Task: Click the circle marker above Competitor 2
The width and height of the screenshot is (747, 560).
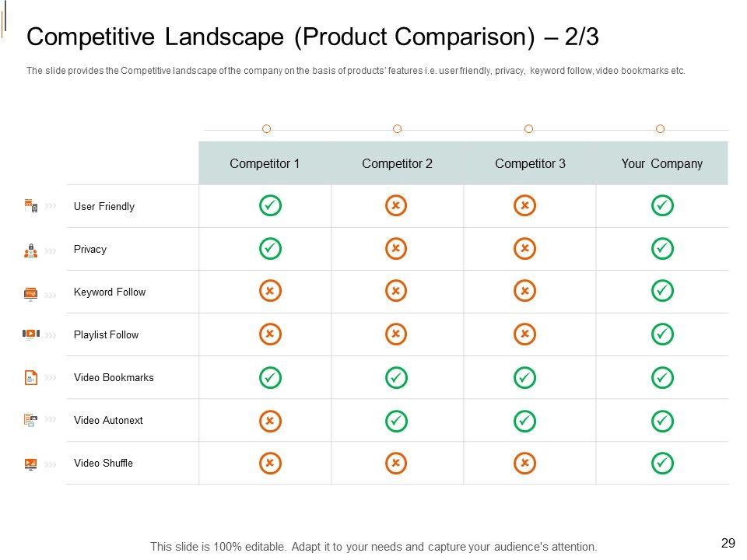Action: pyautogui.click(x=397, y=128)
